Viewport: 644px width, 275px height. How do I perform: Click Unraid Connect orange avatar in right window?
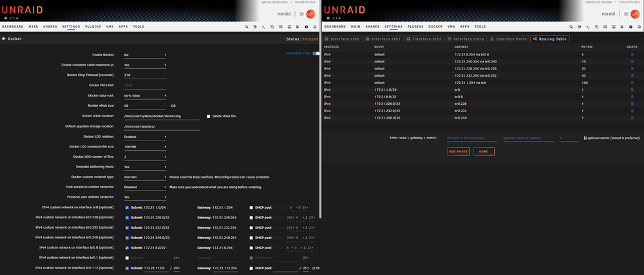point(635,14)
